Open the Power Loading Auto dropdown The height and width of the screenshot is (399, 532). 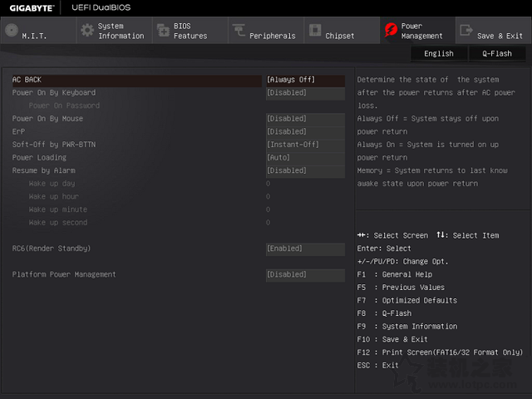(x=304, y=158)
